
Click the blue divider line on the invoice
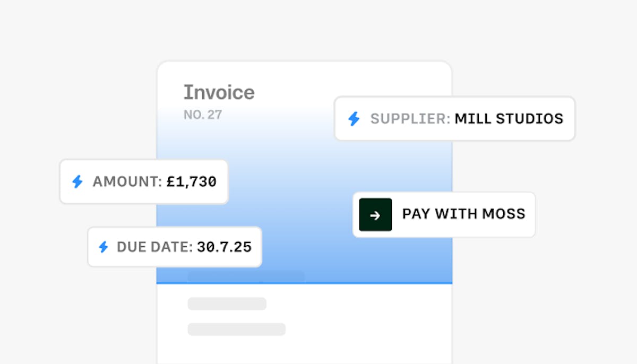[x=372, y=283]
